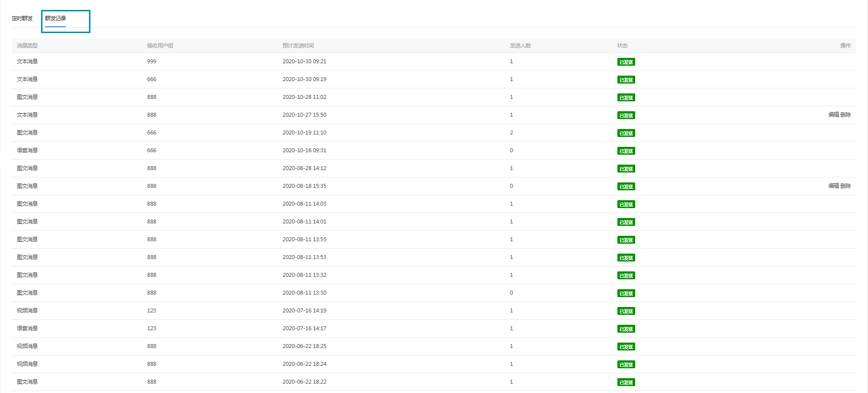This screenshot has height=393, width=868.
Task: Edit the 2020-08-18 15:35 message record
Action: coord(833,186)
